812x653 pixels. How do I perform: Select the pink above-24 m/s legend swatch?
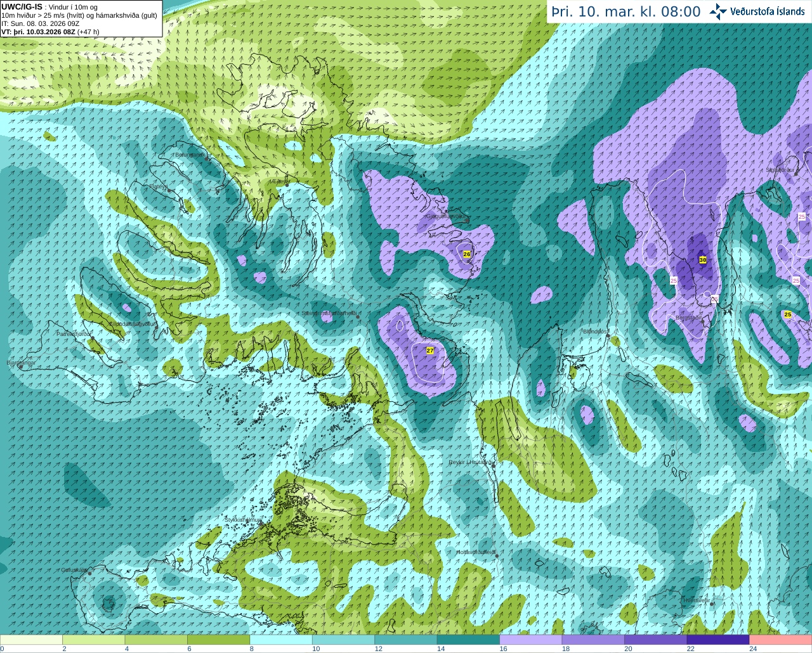click(781, 640)
